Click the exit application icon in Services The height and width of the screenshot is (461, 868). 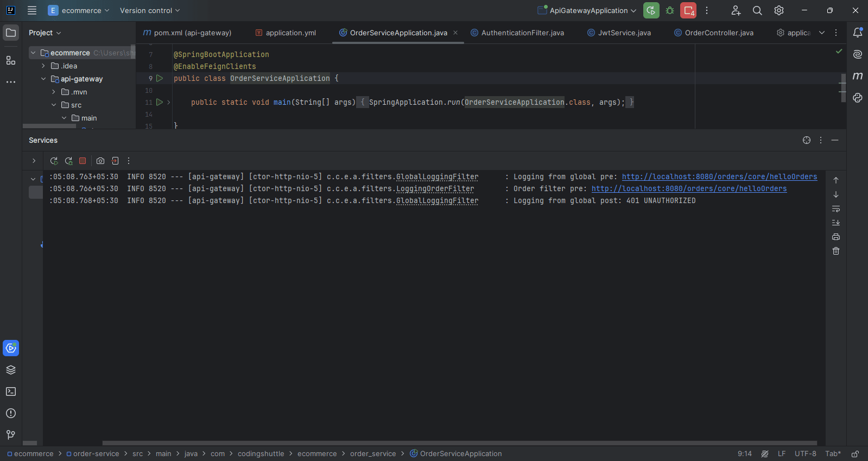pos(115,161)
